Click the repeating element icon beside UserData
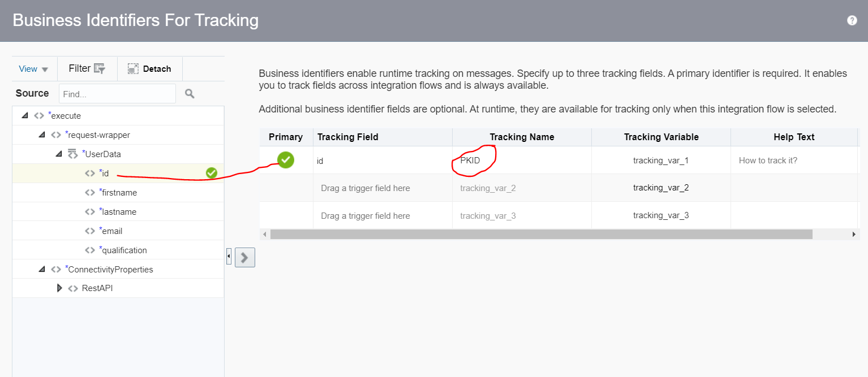This screenshot has height=377, width=868. (x=72, y=153)
